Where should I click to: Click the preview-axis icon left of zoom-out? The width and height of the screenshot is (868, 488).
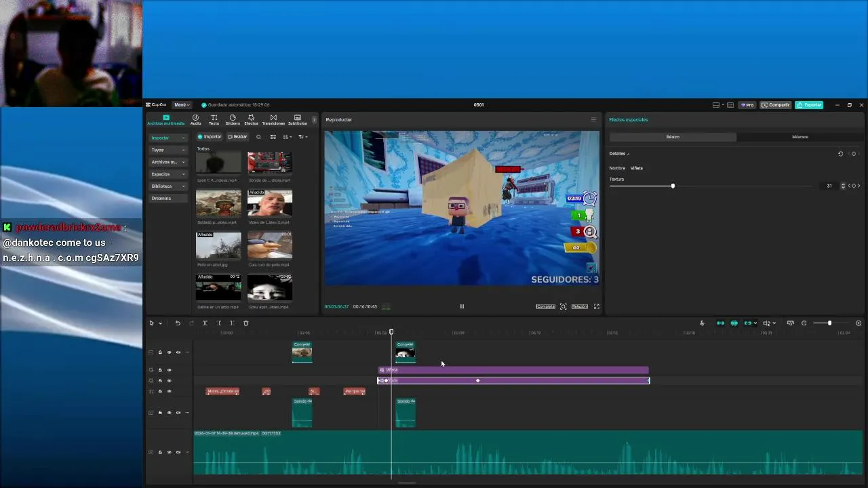click(790, 323)
